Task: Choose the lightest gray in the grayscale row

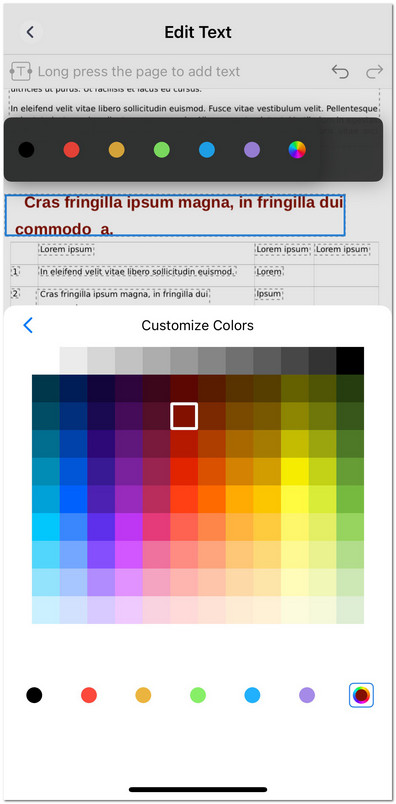Action: [73, 360]
